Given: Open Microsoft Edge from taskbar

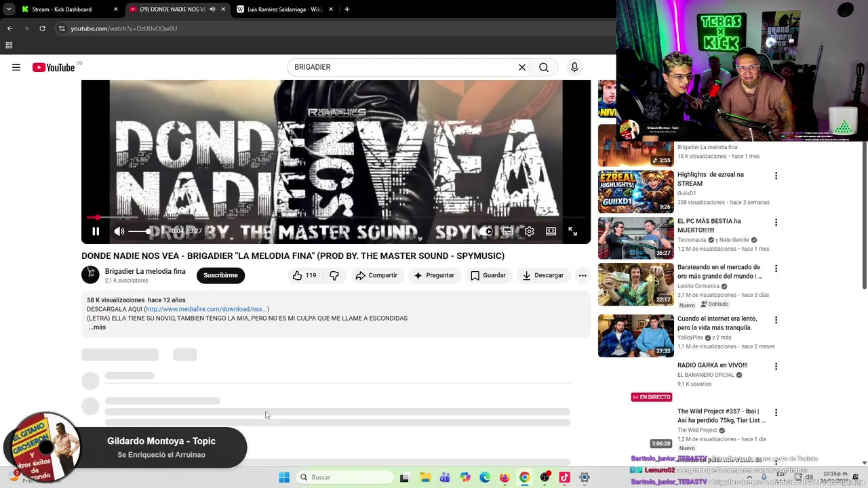Looking at the screenshot, I should 485,477.
